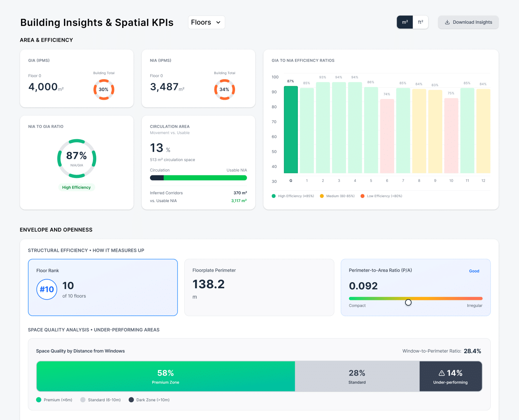Viewport: 519px width, 420px height.
Task: Switch units to m²
Action: pos(405,22)
